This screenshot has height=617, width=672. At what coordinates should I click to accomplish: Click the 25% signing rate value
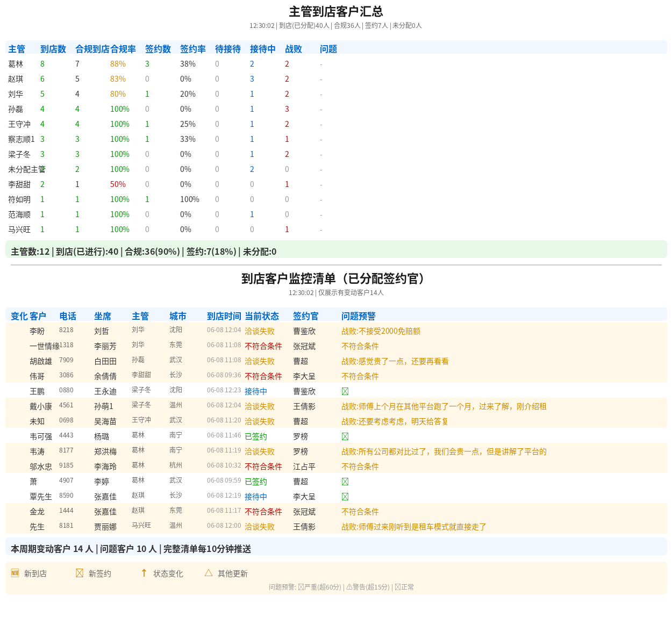[188, 124]
